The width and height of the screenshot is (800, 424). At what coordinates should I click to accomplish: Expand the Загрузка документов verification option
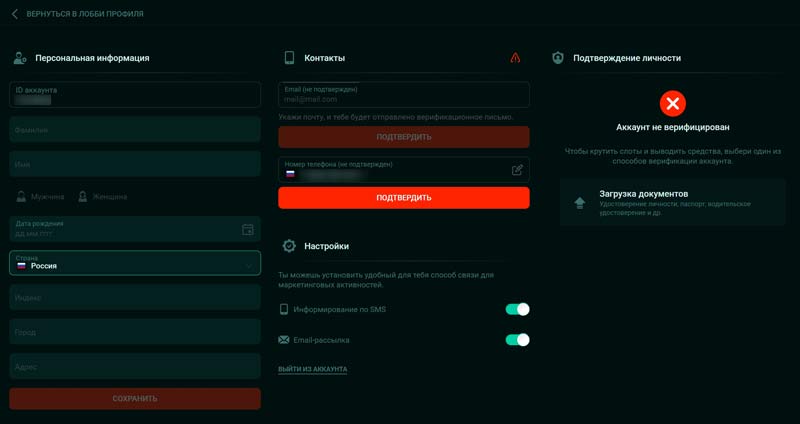[672, 202]
